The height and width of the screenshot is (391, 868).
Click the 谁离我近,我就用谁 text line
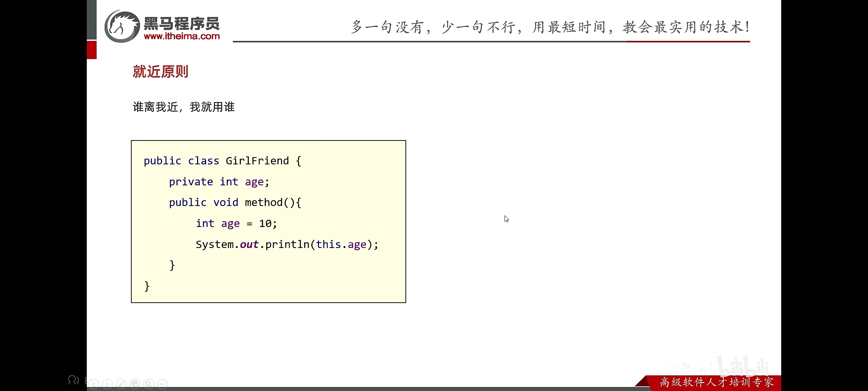click(x=184, y=107)
